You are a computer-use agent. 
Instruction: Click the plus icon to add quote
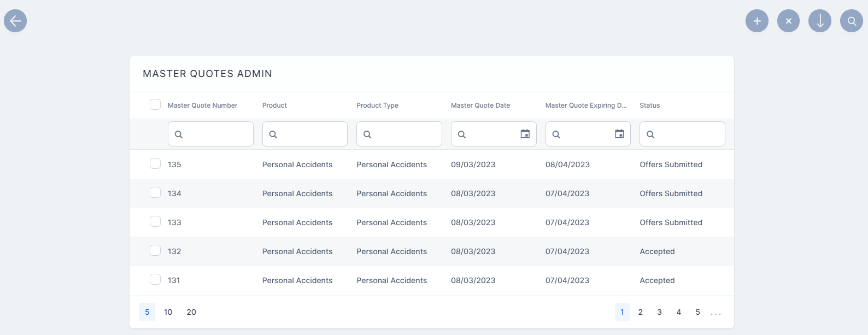point(757,21)
